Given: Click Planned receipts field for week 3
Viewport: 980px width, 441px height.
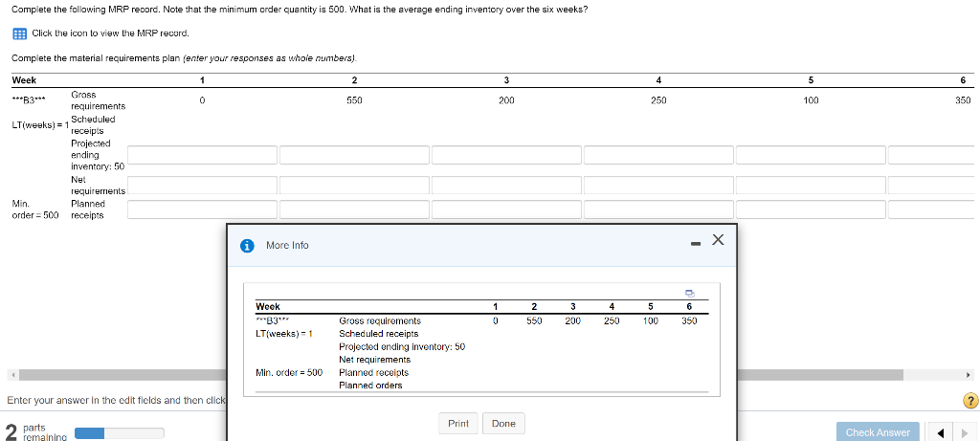Looking at the screenshot, I should tap(506, 209).
